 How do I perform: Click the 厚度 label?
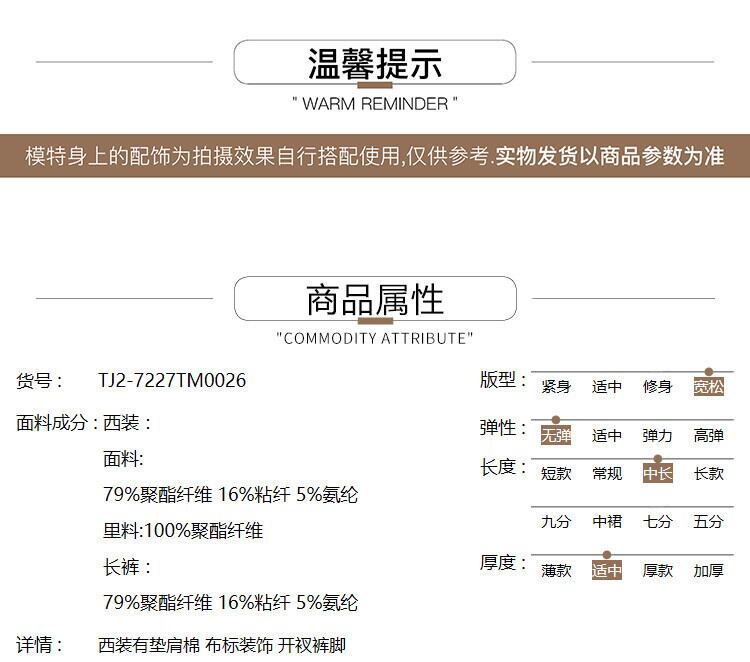pyautogui.click(x=503, y=563)
